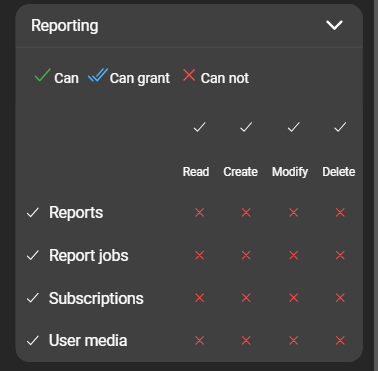The width and height of the screenshot is (378, 371).
Task: Collapse the Reporting panel chevron
Action: click(x=334, y=25)
